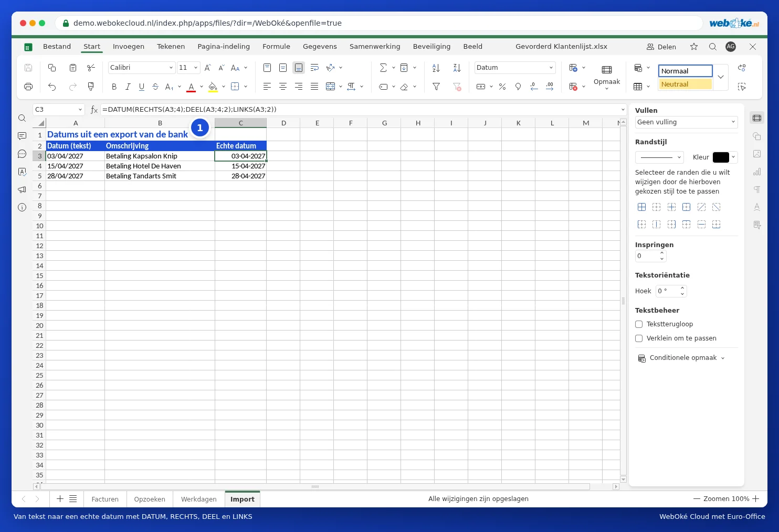Viewport: 779px width, 532px height.
Task: Open the Gegevens ribbon tab
Action: [x=320, y=47]
